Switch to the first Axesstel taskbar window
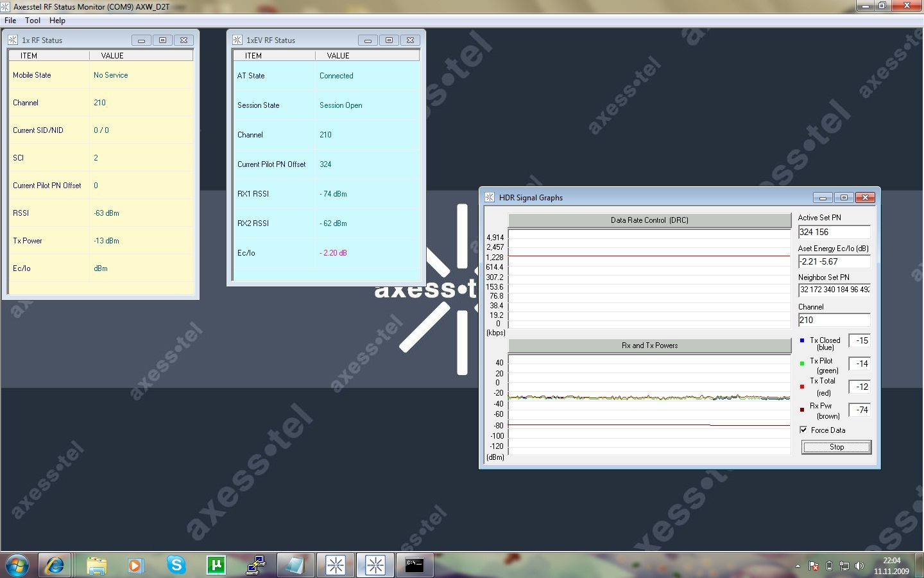Image resolution: width=924 pixels, height=578 pixels. 336,565
